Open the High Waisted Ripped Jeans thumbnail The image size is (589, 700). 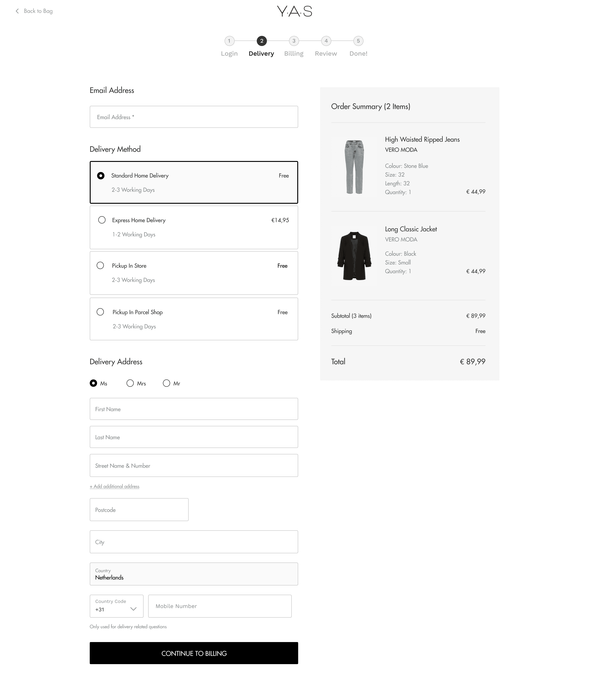pos(354,167)
